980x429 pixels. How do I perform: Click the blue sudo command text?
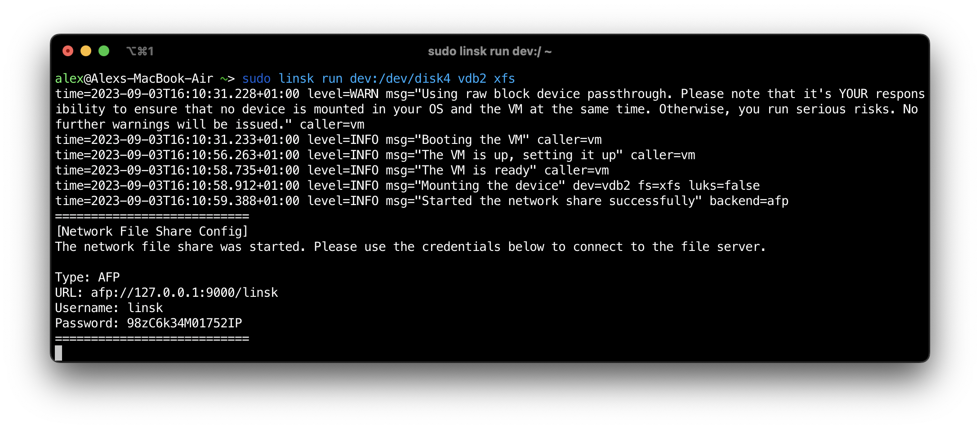[256, 78]
